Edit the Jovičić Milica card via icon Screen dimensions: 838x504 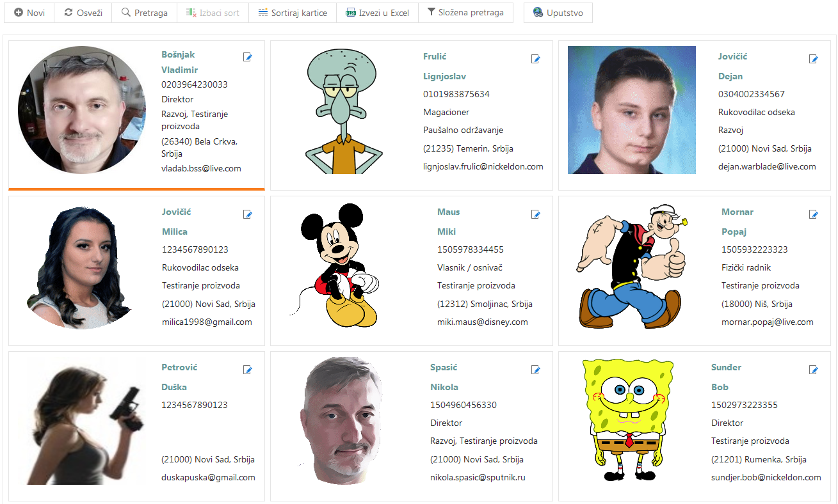[x=248, y=215]
